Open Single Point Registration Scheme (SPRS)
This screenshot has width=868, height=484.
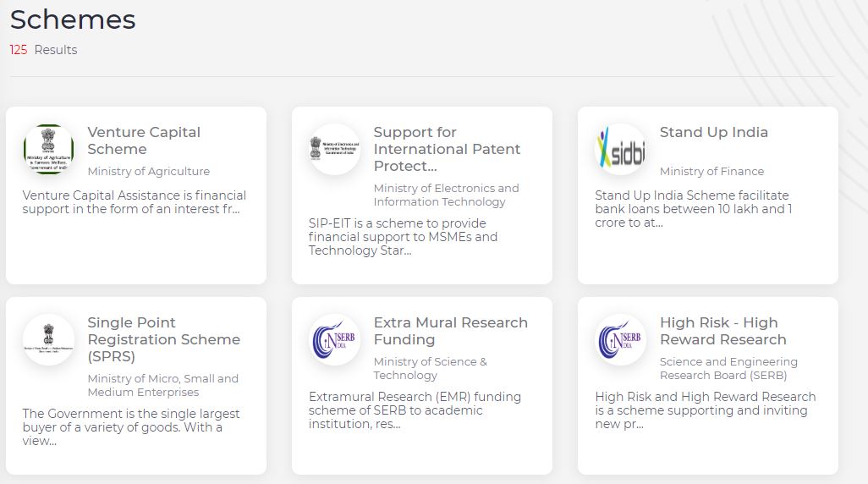pos(164,339)
